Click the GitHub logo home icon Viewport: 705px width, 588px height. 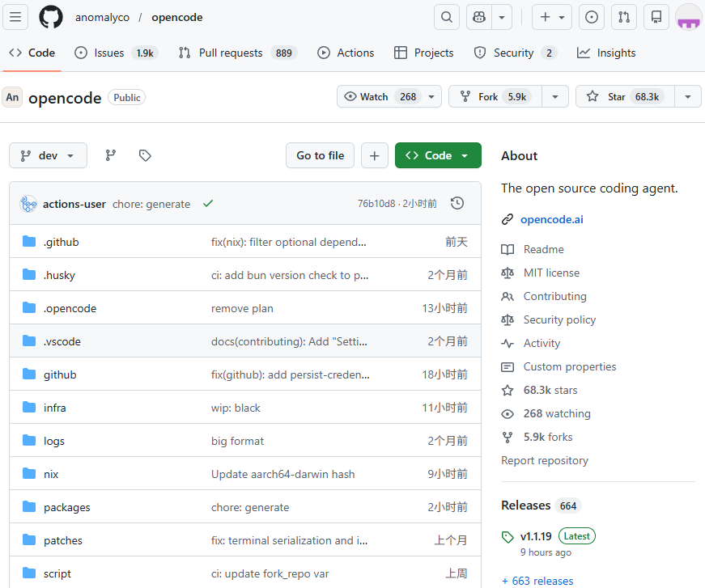pyautogui.click(x=51, y=17)
